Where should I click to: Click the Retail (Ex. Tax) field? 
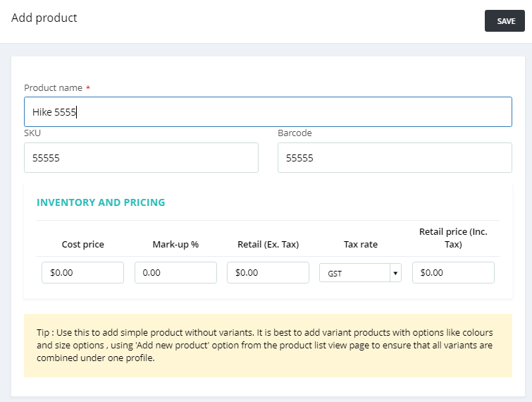point(268,272)
